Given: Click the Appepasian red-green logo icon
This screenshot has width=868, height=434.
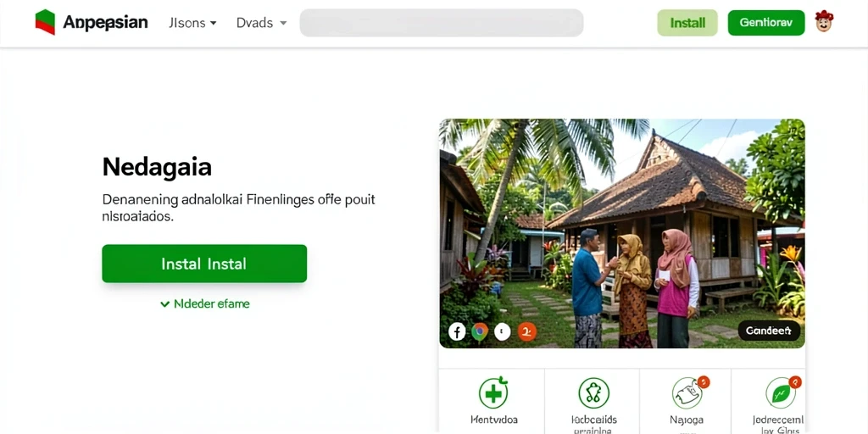Looking at the screenshot, I should click(x=45, y=22).
